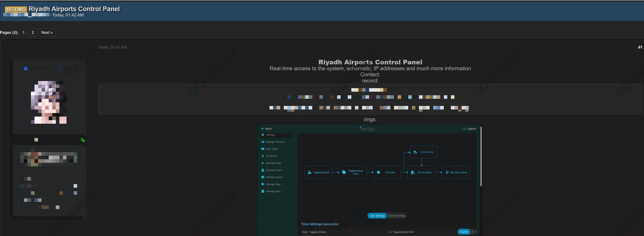Open the #1 post permalink
The image size is (644, 236).
click(640, 47)
